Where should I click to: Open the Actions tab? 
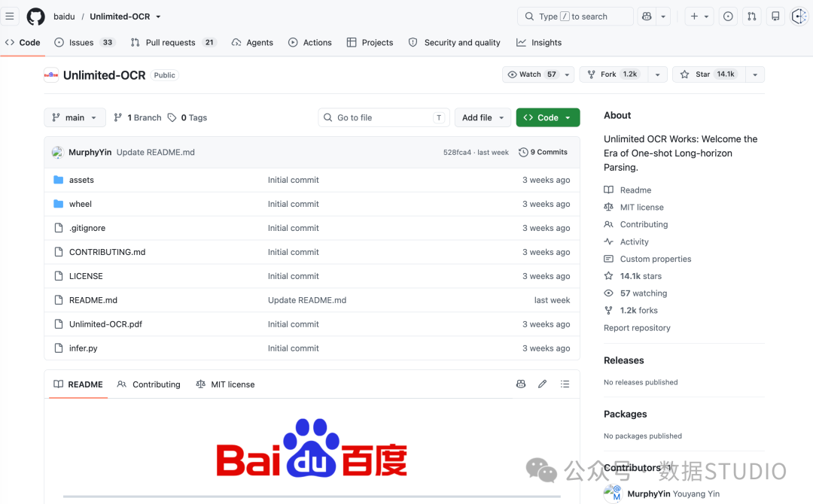[x=310, y=42]
